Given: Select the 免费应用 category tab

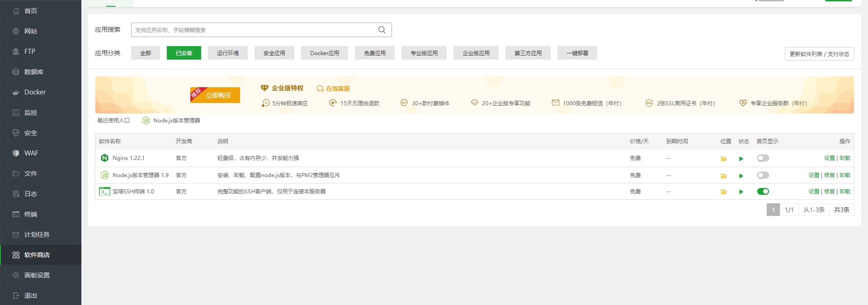Looking at the screenshot, I should point(375,53).
